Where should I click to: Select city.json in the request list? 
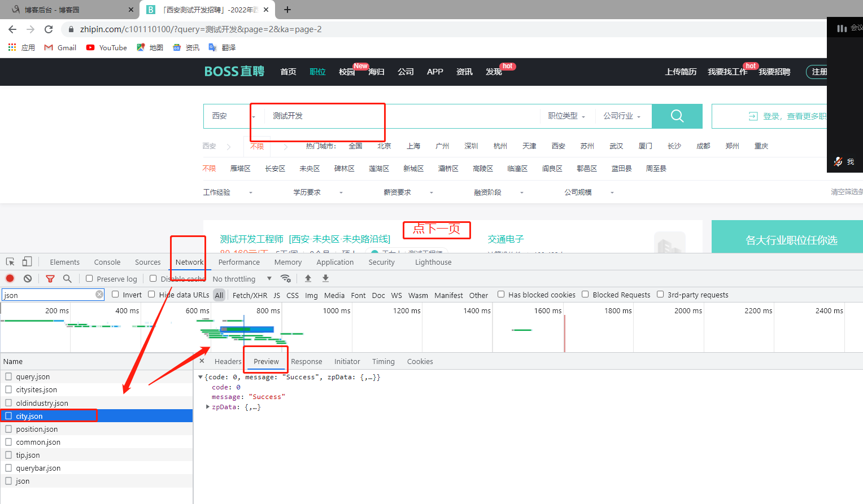[x=97, y=416]
